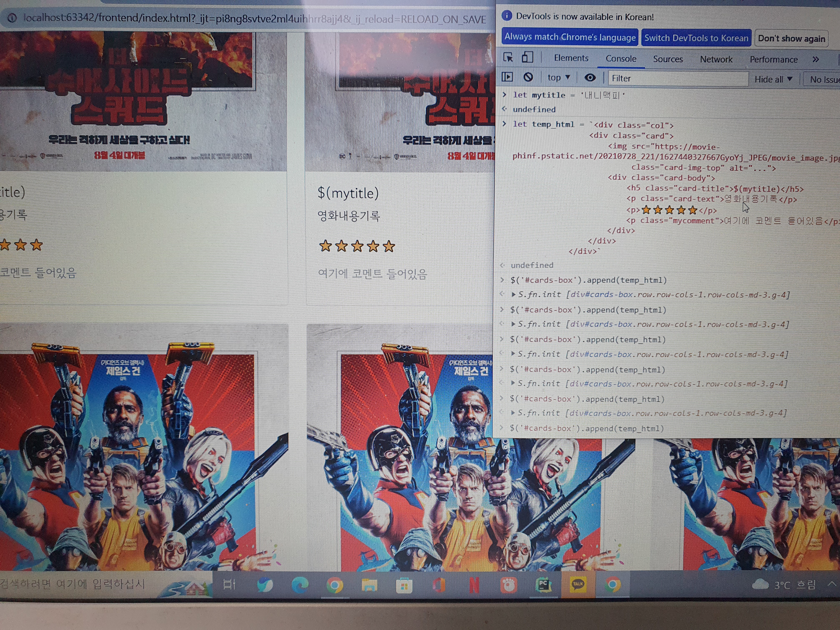Click the 'undefined' result below 'let mytitle'
The image size is (840, 630).
click(x=534, y=109)
